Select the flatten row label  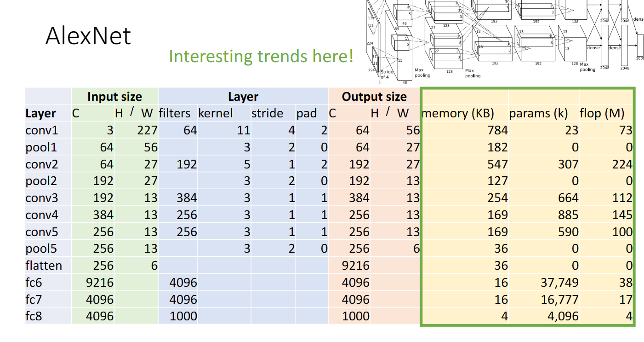pyautogui.click(x=44, y=266)
